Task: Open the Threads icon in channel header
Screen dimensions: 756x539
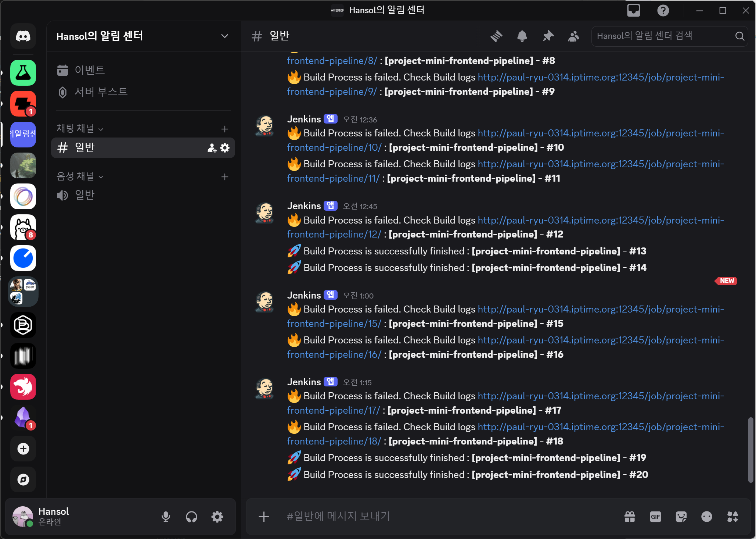Action: point(496,36)
